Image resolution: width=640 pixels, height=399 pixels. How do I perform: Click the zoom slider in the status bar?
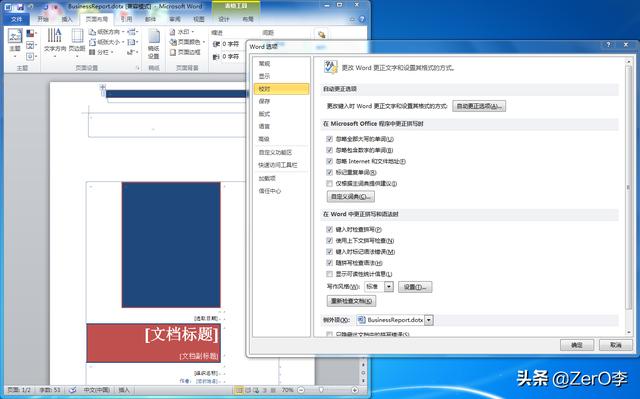point(327,390)
